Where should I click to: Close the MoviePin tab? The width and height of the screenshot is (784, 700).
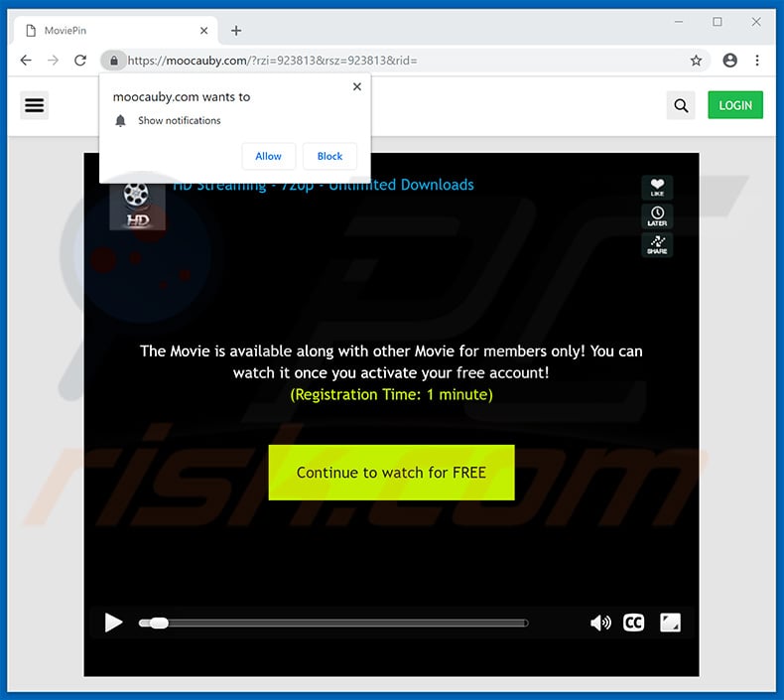point(204,31)
